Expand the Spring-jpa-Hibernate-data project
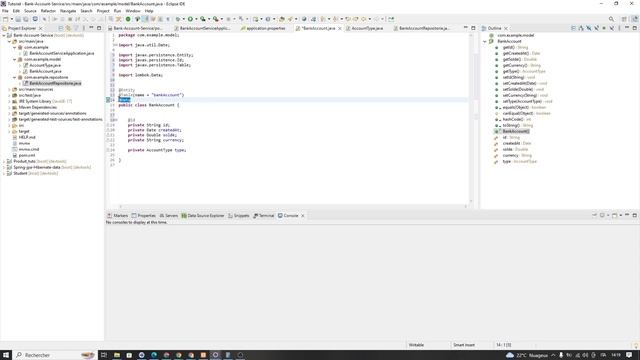The height and width of the screenshot is (360, 640). click(x=4, y=167)
